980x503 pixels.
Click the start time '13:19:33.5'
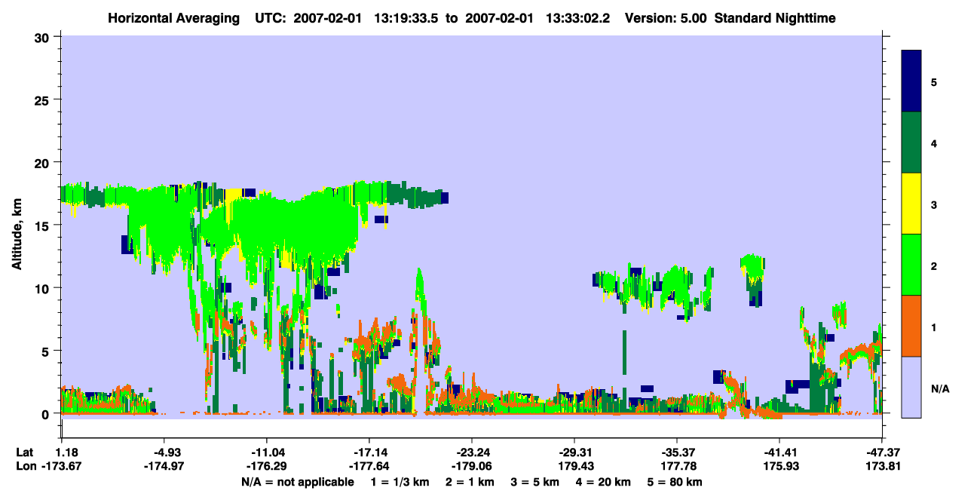tap(407, 18)
